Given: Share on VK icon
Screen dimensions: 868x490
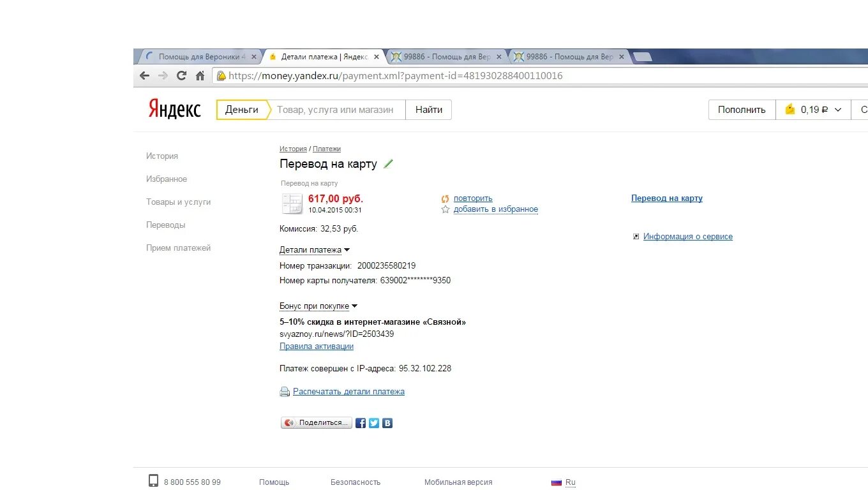Looking at the screenshot, I should pyautogui.click(x=387, y=423).
